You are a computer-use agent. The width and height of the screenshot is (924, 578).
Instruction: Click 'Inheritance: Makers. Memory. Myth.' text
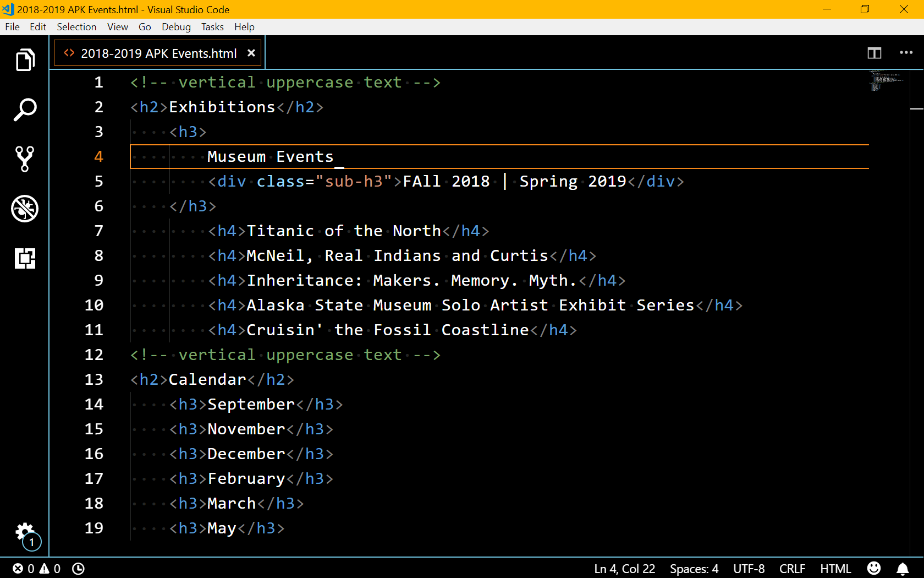[x=412, y=281]
